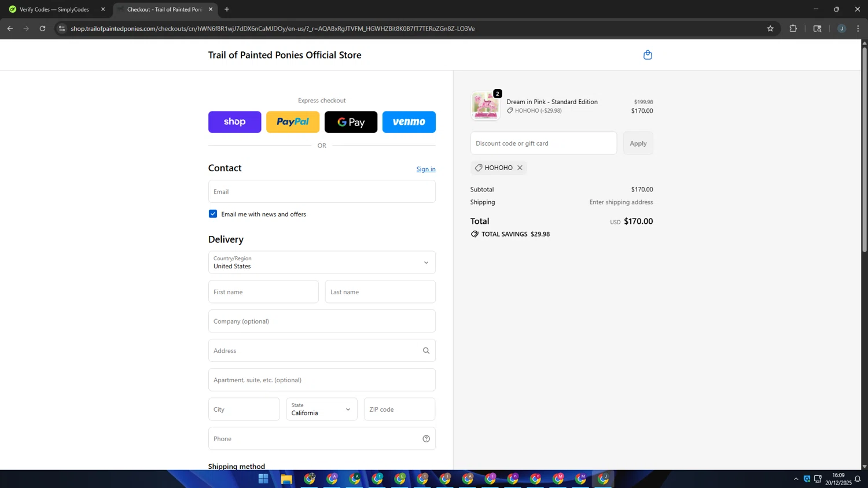Focus the Phone field
Viewport: 868px width, 488px height.
322,439
